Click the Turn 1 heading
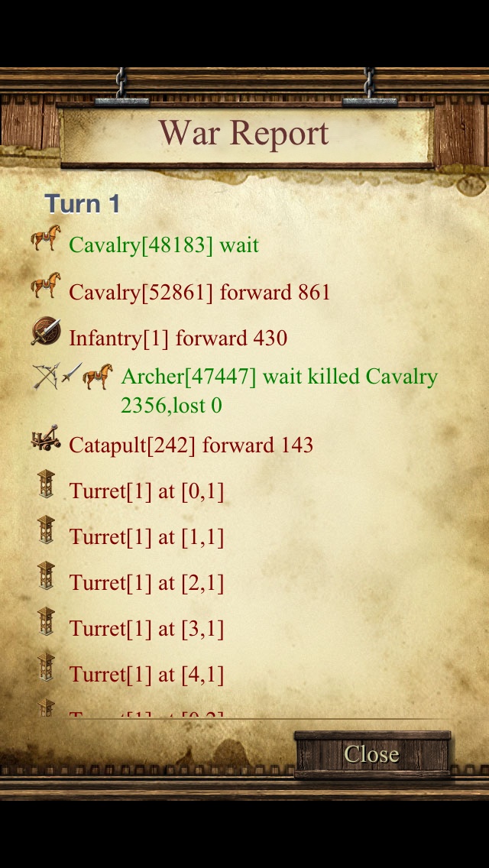Screen dimensions: 489x868 point(82,204)
